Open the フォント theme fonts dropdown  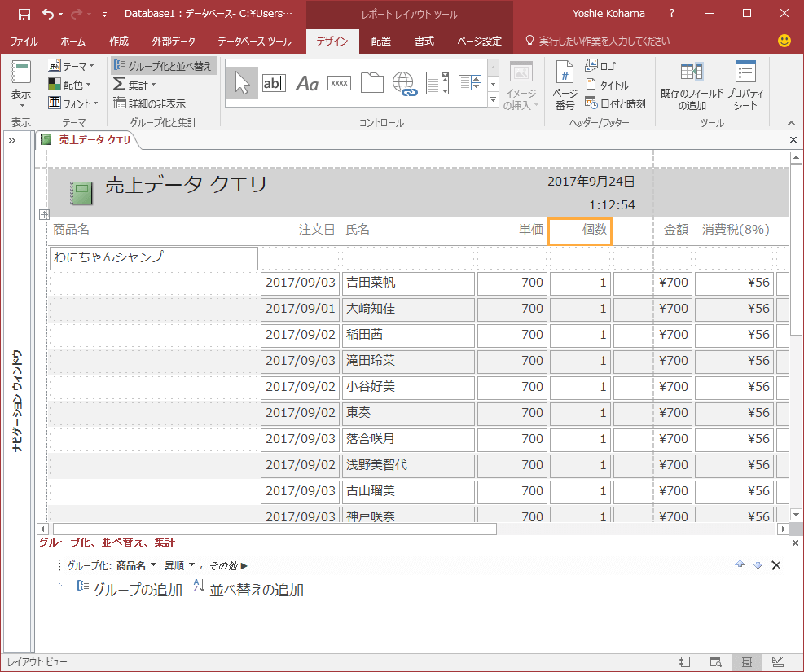click(73, 103)
